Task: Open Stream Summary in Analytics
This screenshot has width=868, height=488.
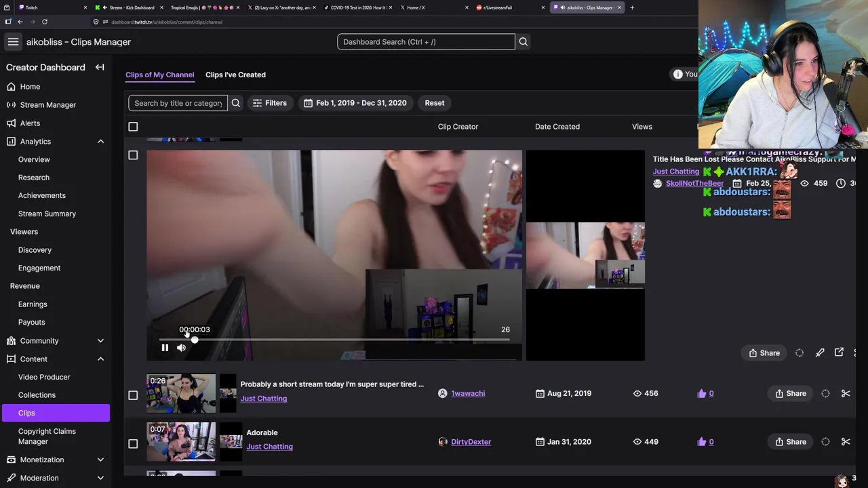Action: coord(47,213)
